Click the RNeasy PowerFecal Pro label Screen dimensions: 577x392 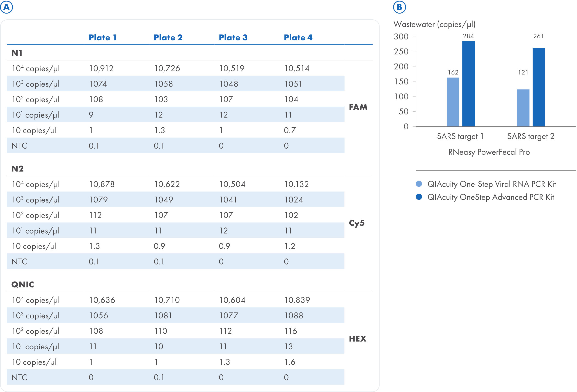[x=489, y=152]
